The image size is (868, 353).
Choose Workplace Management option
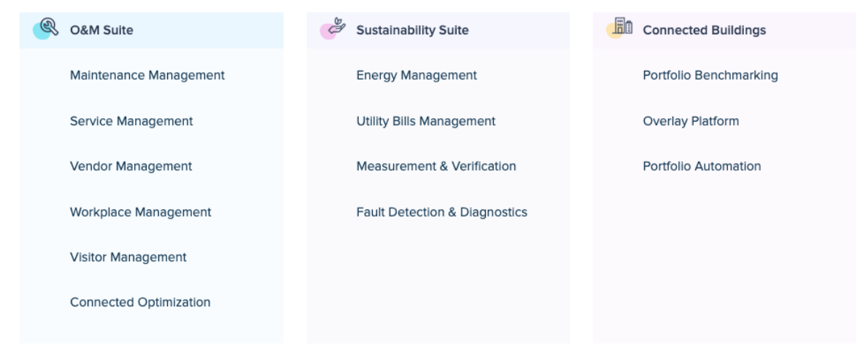pos(141,212)
